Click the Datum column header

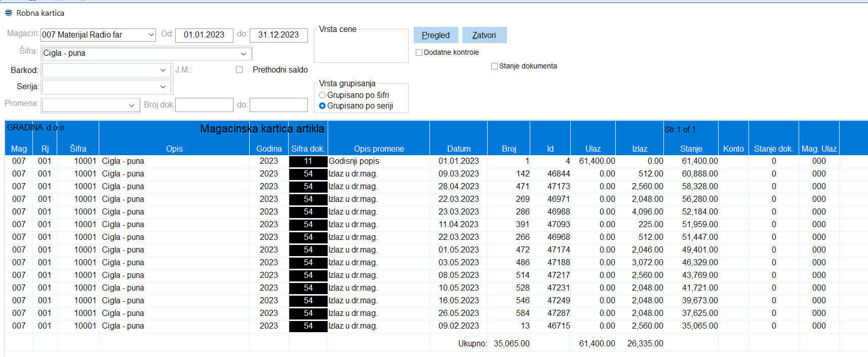[x=458, y=149]
